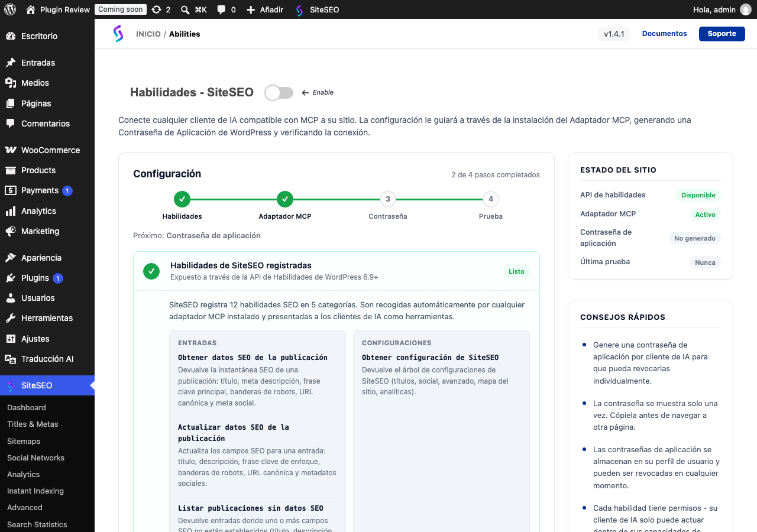Click SiteSEO logo in page header
This screenshot has width=757, height=532.
(x=118, y=34)
